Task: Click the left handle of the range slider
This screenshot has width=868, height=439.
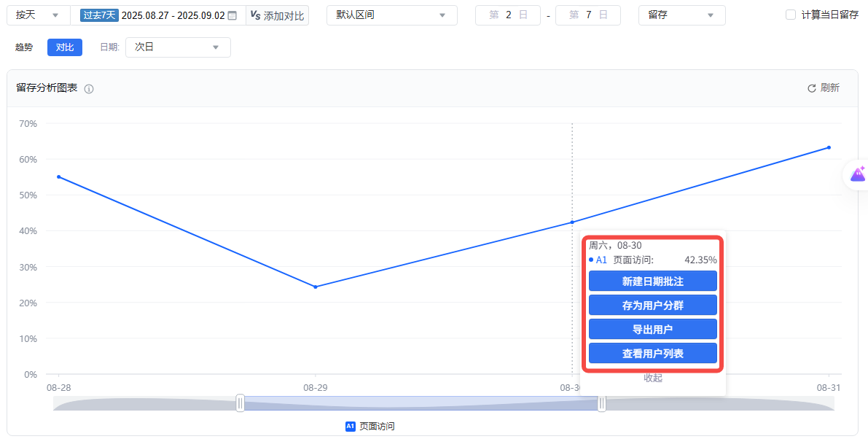Action: click(x=241, y=403)
